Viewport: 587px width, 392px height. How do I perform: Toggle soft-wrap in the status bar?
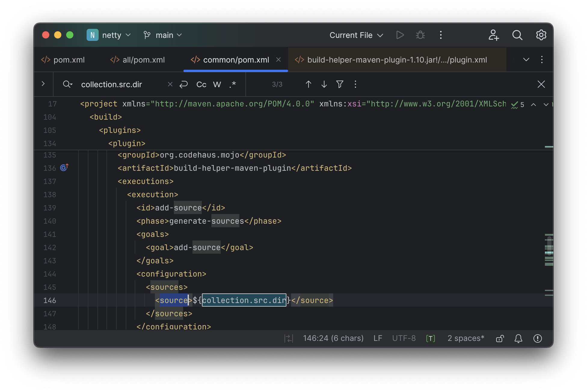[x=289, y=338]
